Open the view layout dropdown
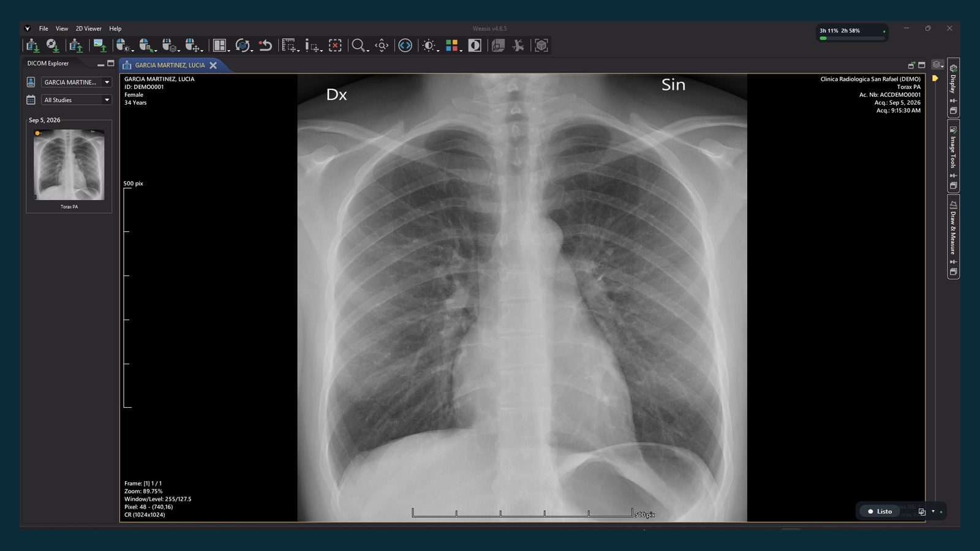 click(x=221, y=45)
